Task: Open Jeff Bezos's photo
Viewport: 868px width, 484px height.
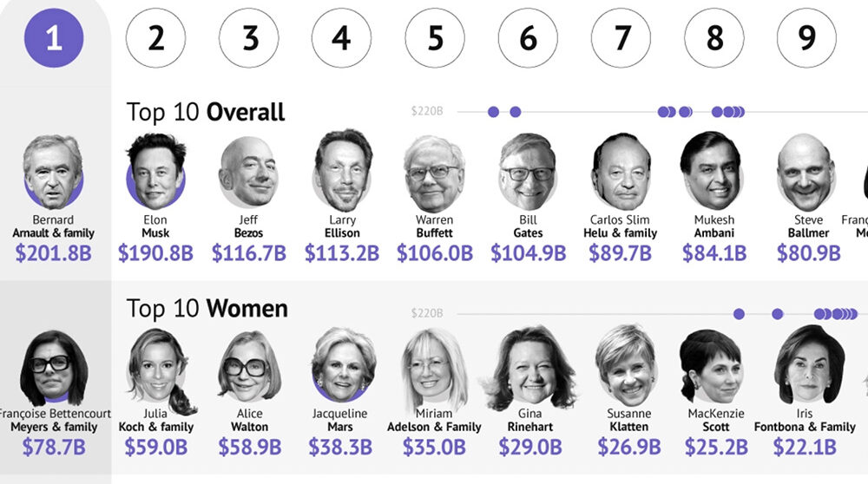Action: click(248, 172)
